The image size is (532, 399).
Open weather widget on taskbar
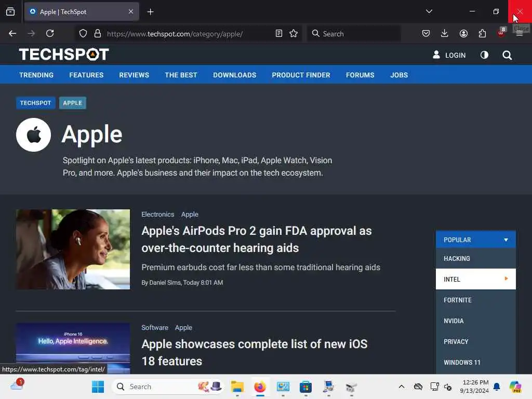17,385
